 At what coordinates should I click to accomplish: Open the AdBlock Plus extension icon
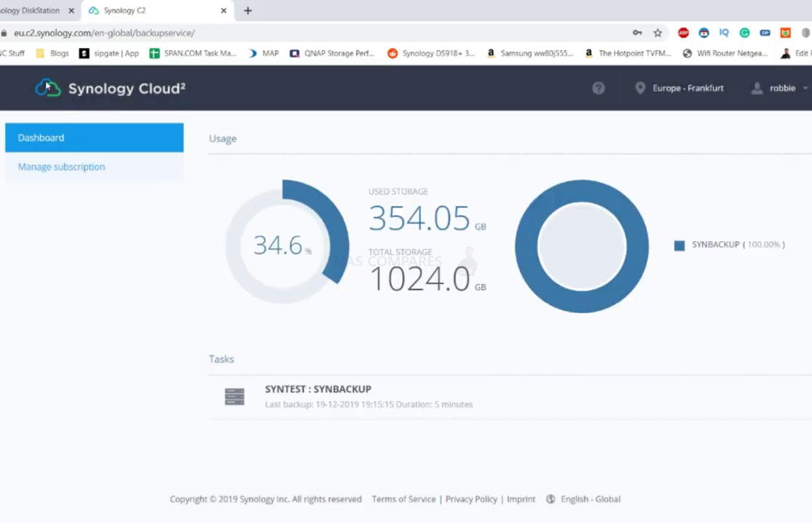[683, 33]
